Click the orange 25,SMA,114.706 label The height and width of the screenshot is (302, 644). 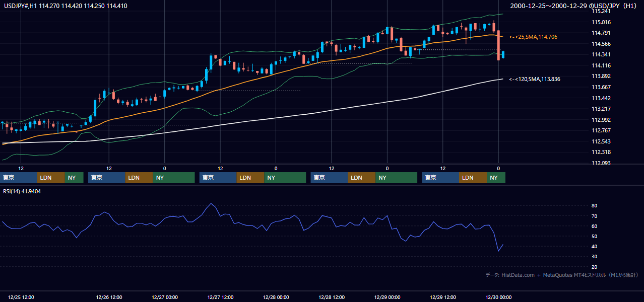pos(533,37)
